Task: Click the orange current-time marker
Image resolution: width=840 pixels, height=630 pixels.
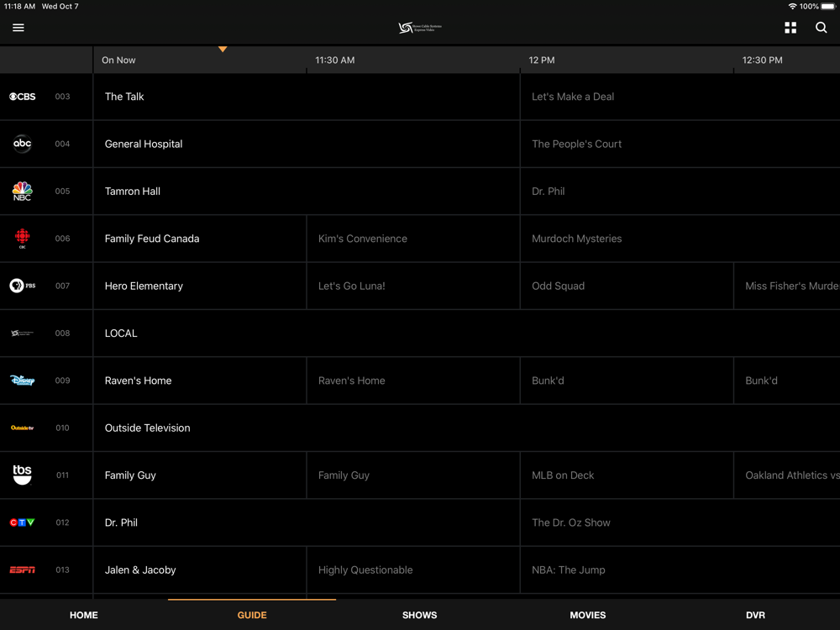Action: [x=223, y=50]
